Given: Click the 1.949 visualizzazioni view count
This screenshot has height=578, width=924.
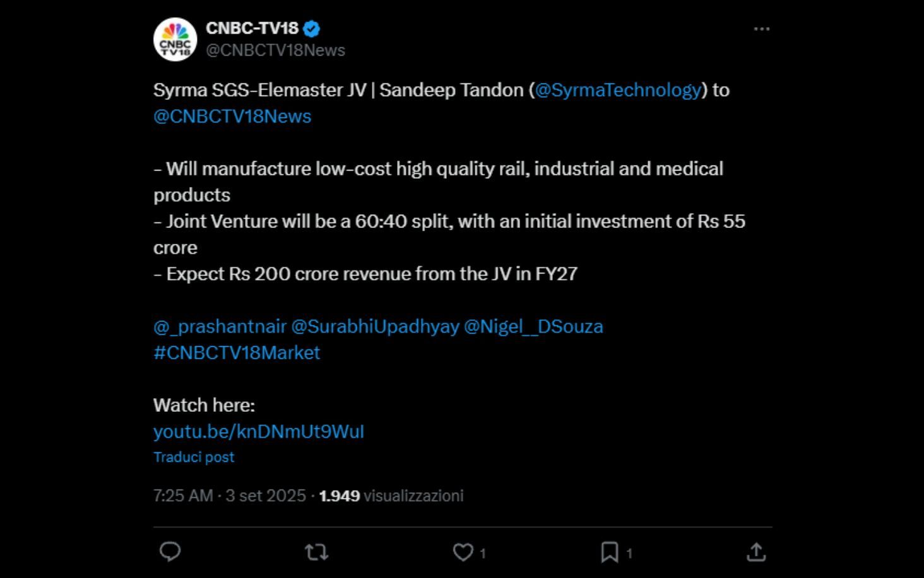Looking at the screenshot, I should click(391, 496).
